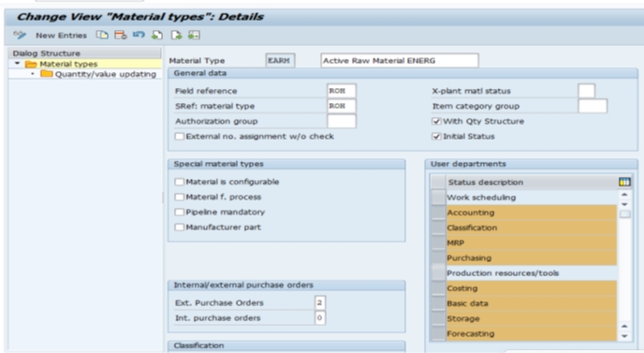
Task: Click the Quantity/value updating folder icon
Action: tap(47, 74)
